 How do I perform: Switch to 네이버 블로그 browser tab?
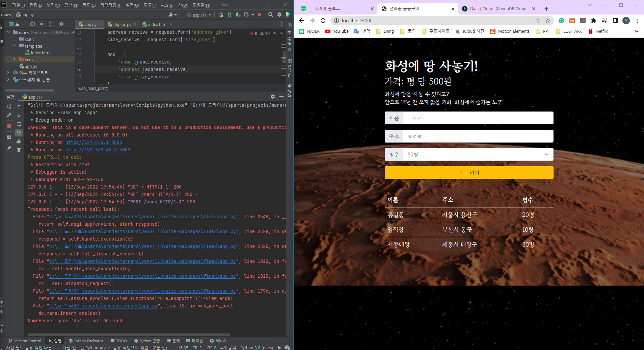tap(336, 9)
